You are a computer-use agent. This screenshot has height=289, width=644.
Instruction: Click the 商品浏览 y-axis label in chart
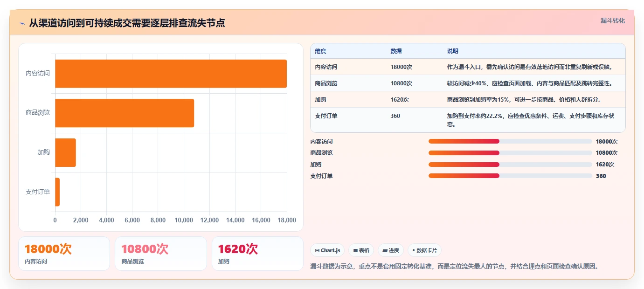coord(38,113)
